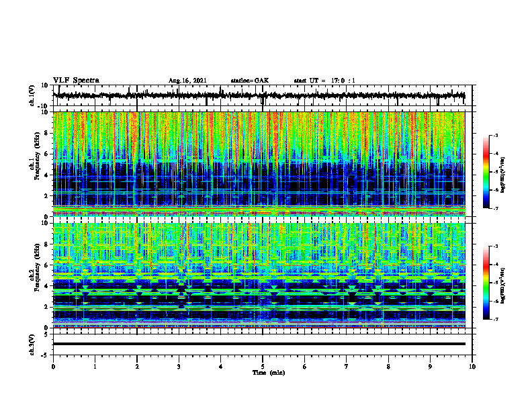Image resolution: width=532 pixels, height=411 pixels.
Task: Click the "8" kHz tick of ch.2 spectrogram
Action: pyautogui.click(x=46, y=244)
